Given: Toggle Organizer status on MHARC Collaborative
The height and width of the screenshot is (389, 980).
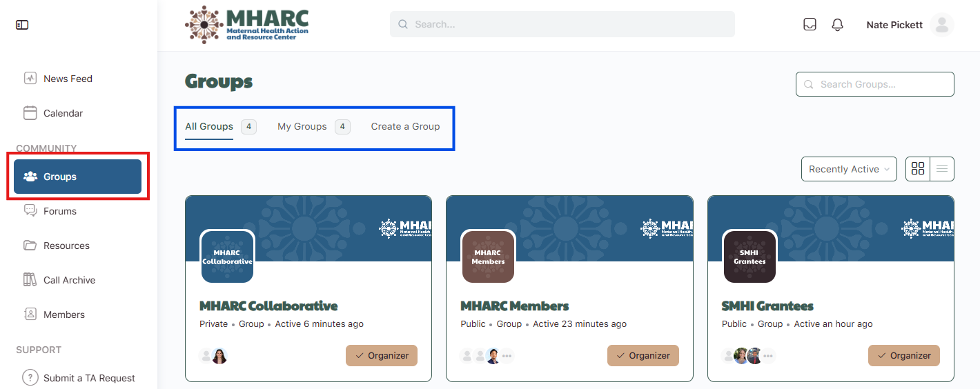Looking at the screenshot, I should click(x=382, y=355).
